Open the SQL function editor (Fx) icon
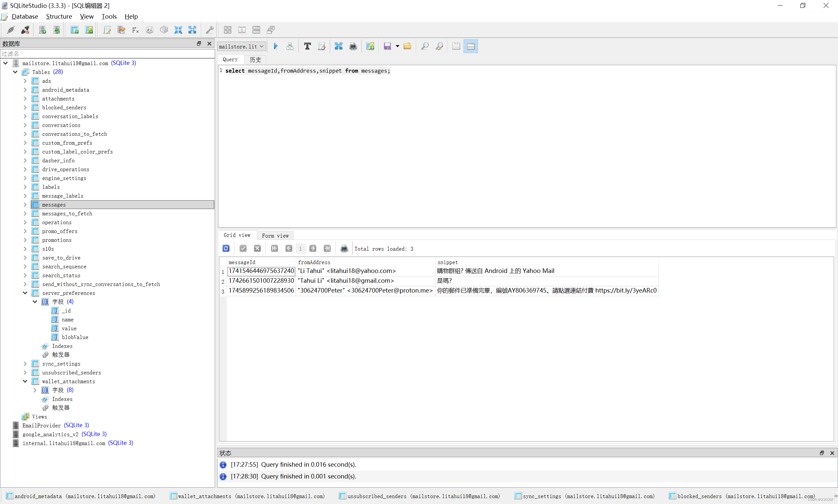The height and width of the screenshot is (504, 838). [x=136, y=30]
